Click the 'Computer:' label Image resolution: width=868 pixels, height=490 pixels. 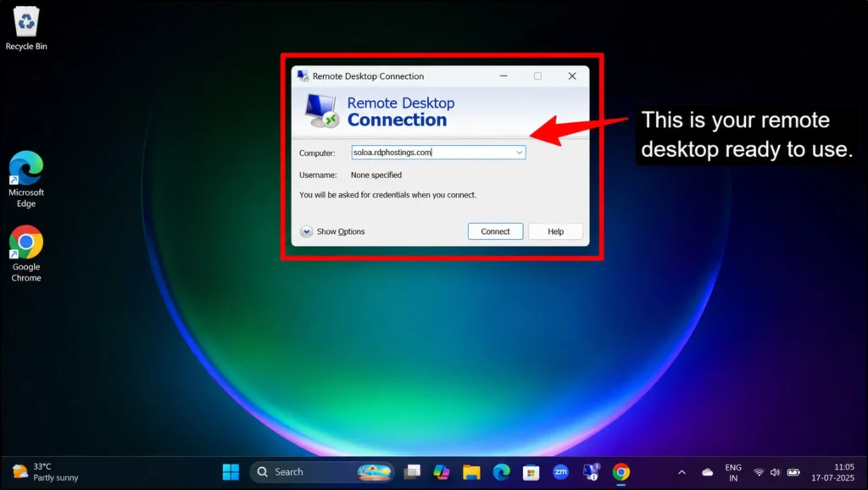[317, 153]
